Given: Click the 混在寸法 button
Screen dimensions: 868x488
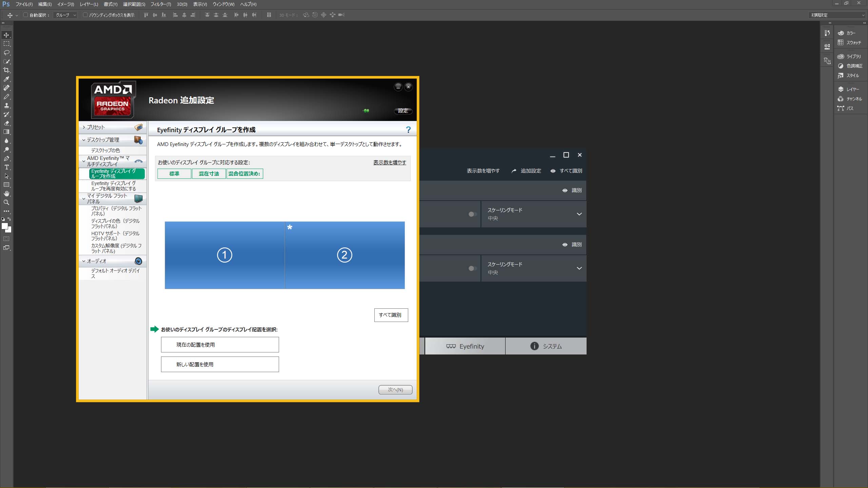Looking at the screenshot, I should 209,174.
